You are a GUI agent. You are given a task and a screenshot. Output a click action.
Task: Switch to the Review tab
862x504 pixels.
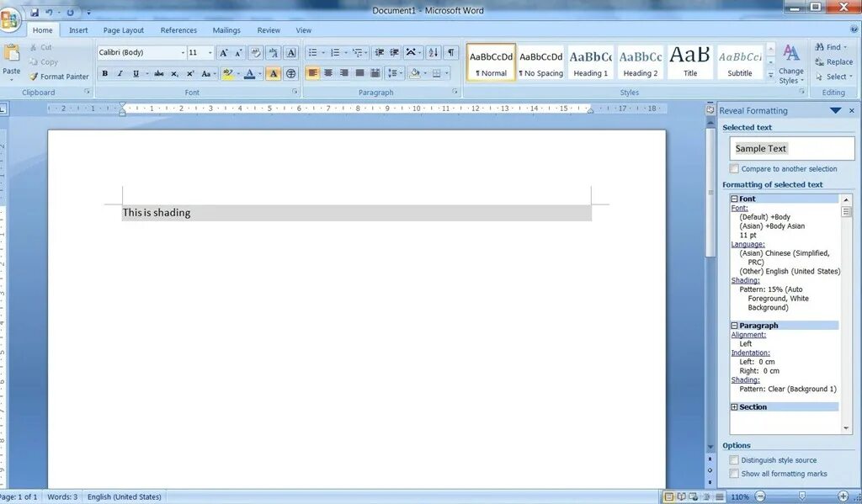click(x=269, y=30)
